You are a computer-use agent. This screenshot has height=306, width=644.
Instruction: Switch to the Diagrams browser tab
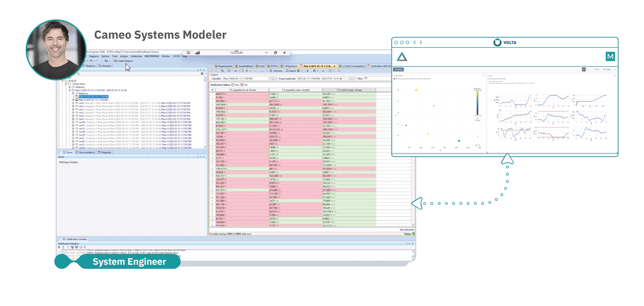(x=89, y=65)
